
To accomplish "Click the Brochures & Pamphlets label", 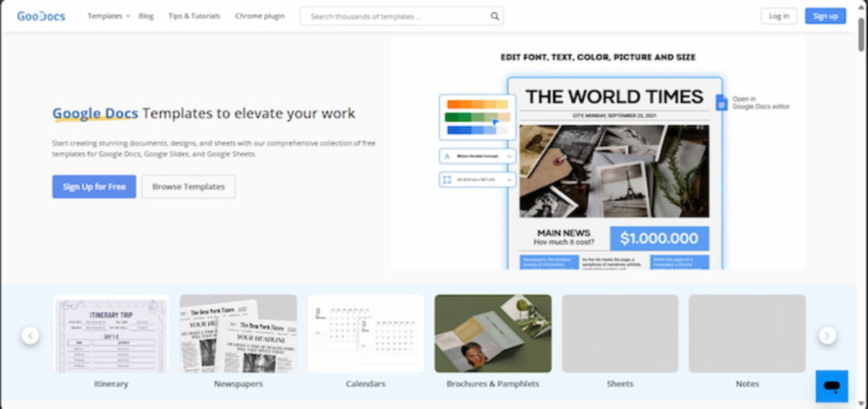I will (x=493, y=383).
